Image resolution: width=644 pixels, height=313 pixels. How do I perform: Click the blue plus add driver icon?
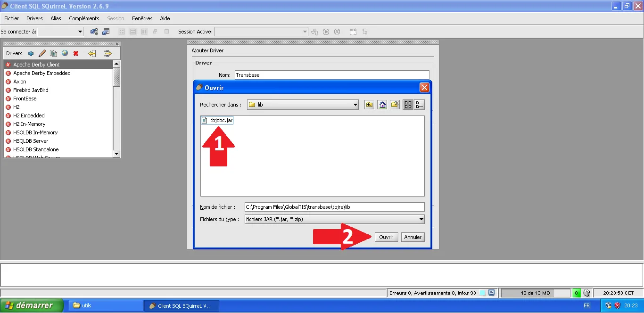31,53
